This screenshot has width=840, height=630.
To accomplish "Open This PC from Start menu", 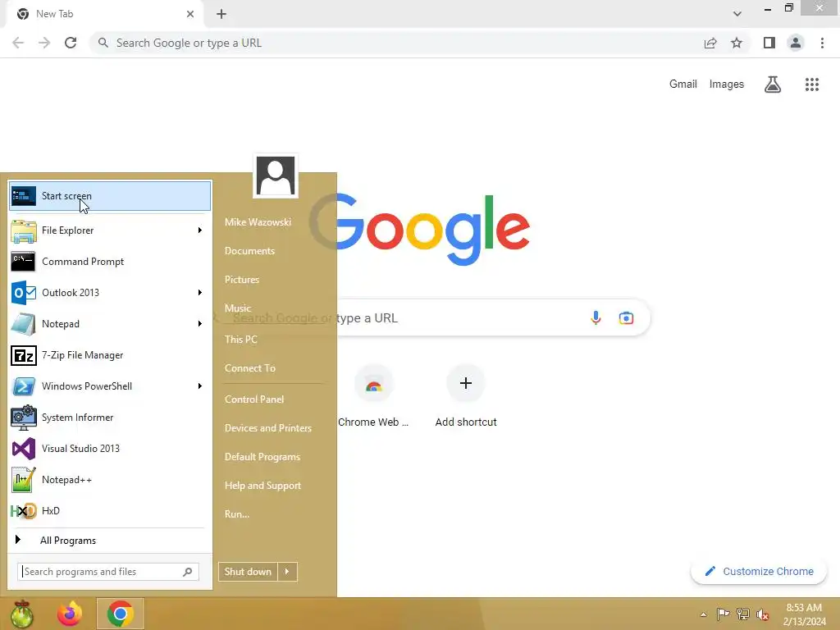I will click(241, 339).
